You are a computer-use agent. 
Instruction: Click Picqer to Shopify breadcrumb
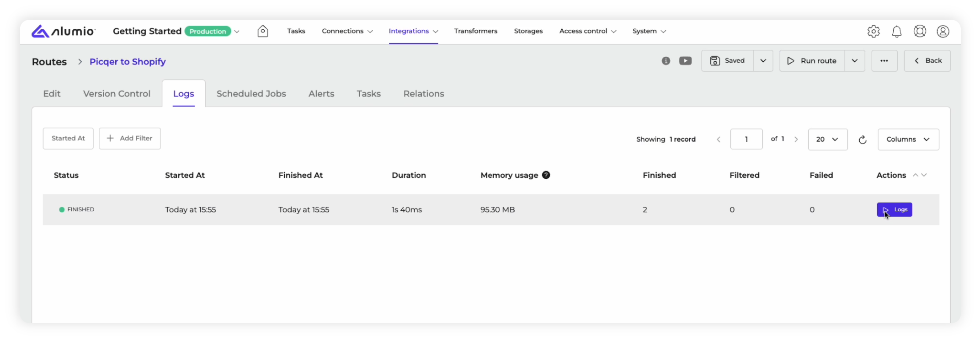click(x=128, y=62)
